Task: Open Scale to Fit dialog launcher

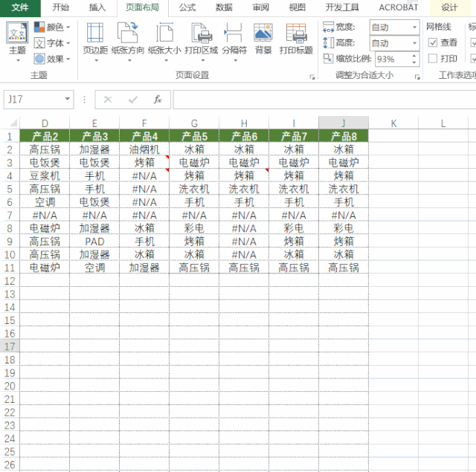Action: 417,77
